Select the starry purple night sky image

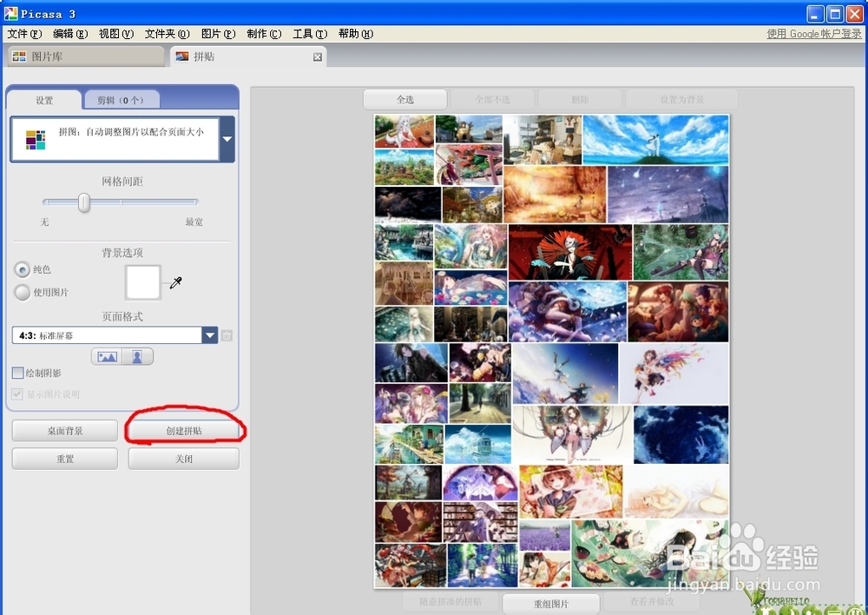668,195
